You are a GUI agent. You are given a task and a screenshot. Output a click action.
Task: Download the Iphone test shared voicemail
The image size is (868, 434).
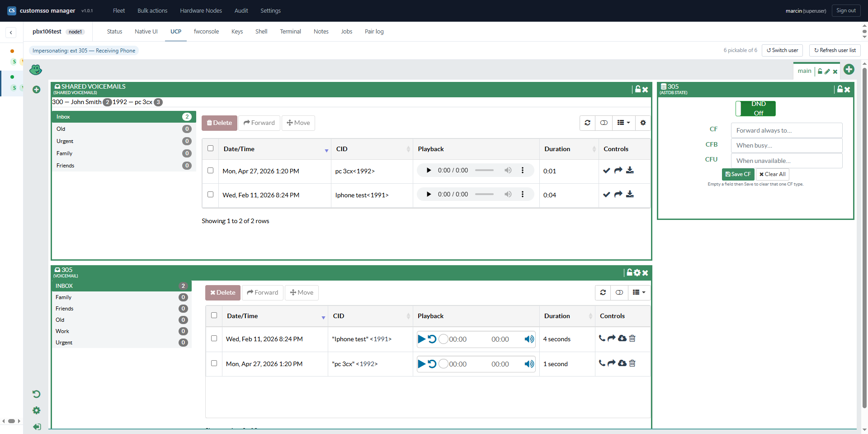(x=630, y=194)
